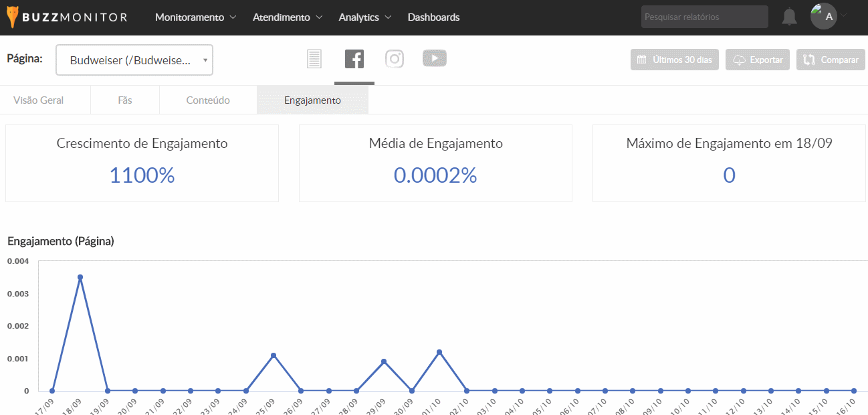This screenshot has height=415, width=868.
Task: Click the Últimos 30 dias button
Action: pyautogui.click(x=674, y=60)
